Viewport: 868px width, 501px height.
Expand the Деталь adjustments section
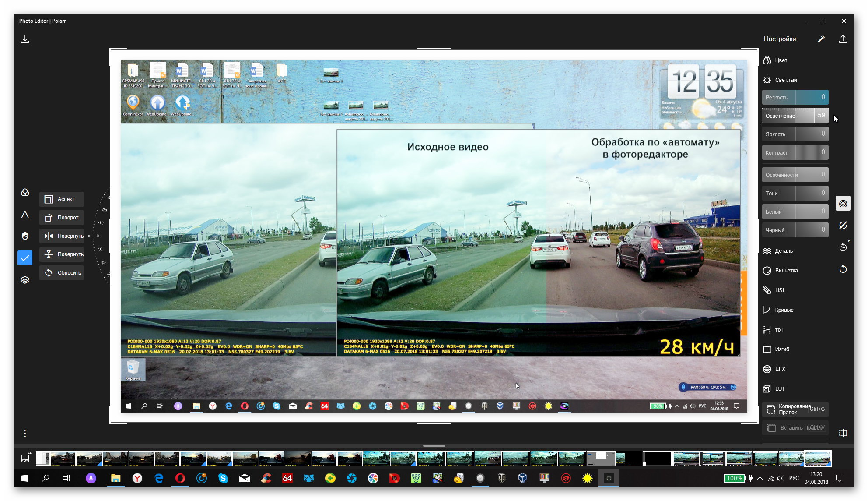(783, 251)
